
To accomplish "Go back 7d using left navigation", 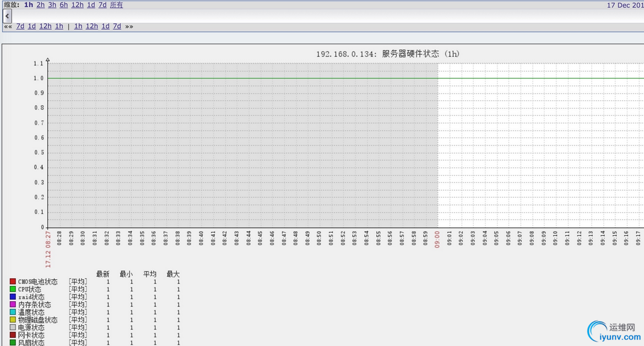I will (x=20, y=26).
